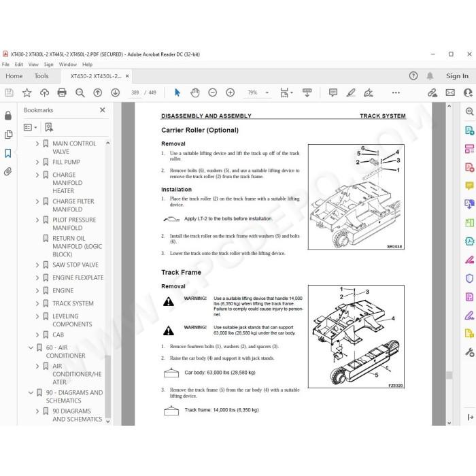
Task: Switch to the Tools tab
Action: (41, 76)
